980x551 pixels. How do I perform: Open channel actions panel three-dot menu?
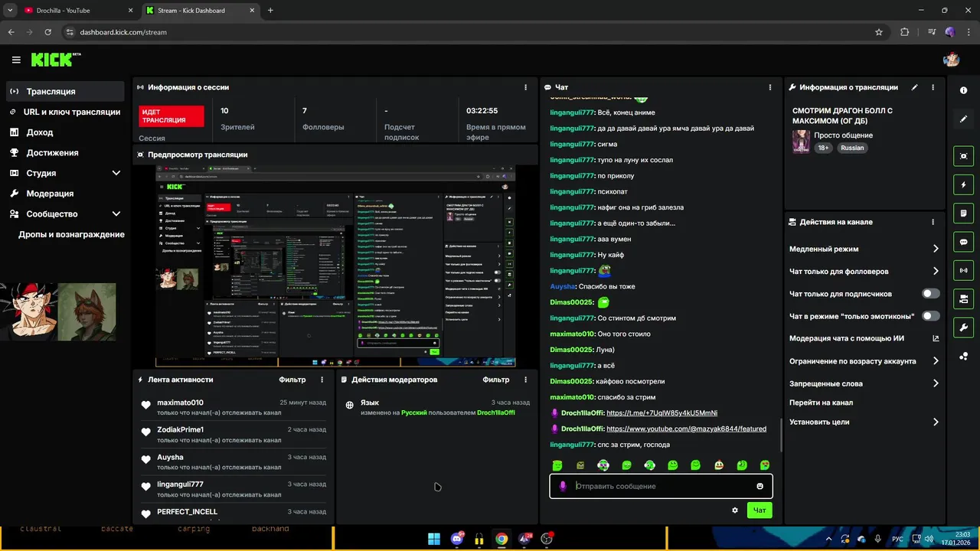933,222
